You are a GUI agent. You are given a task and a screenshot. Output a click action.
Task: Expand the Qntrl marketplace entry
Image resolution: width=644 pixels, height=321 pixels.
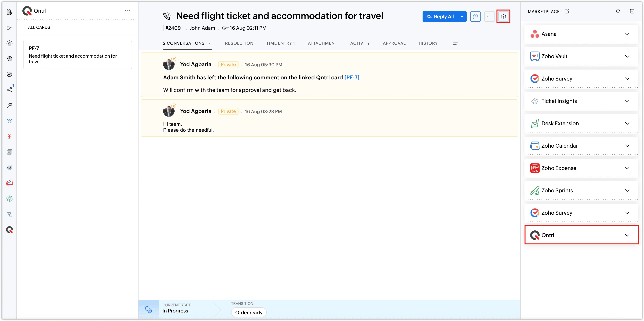click(627, 235)
